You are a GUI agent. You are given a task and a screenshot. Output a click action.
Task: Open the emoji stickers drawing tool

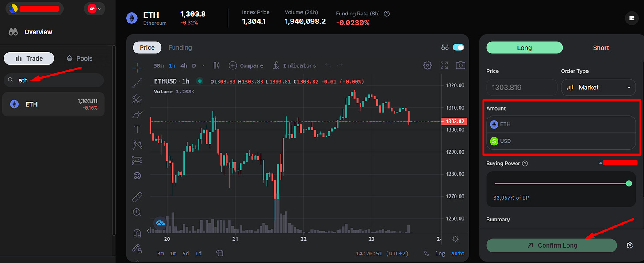point(137,175)
